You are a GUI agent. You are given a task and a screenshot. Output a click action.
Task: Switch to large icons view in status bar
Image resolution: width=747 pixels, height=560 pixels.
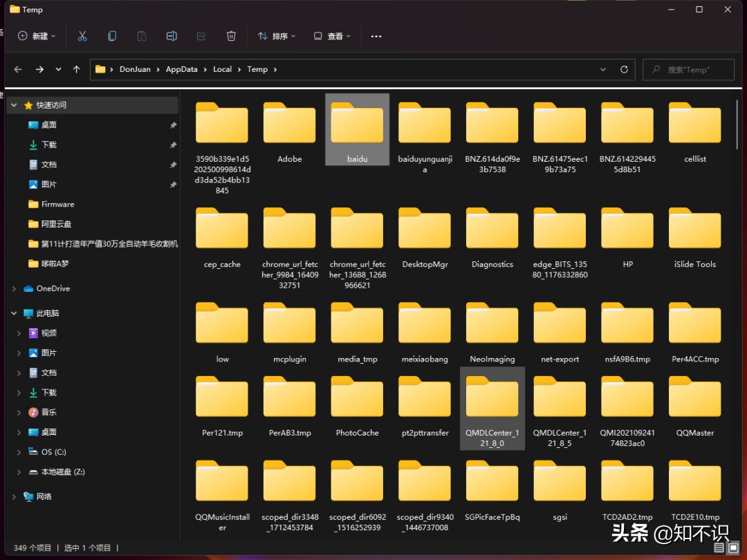[x=733, y=548]
